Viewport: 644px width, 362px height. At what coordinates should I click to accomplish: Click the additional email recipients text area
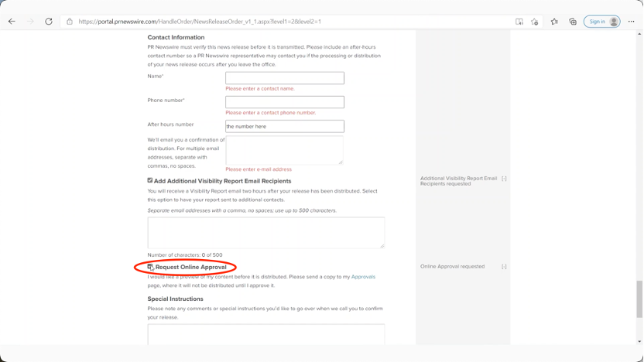click(265, 232)
